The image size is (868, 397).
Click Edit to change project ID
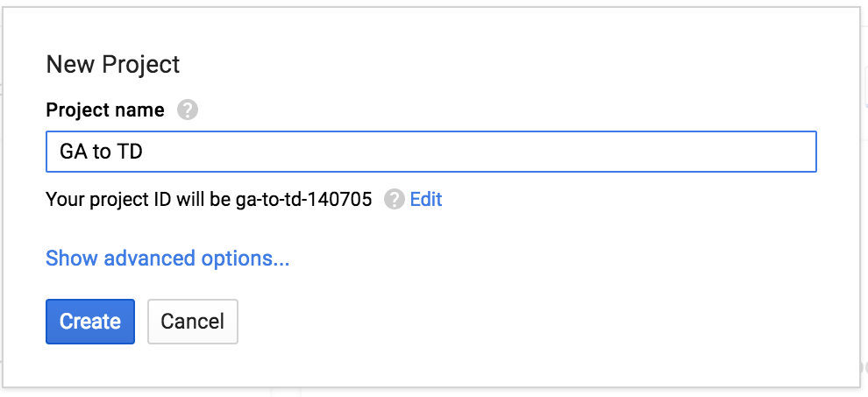[426, 199]
